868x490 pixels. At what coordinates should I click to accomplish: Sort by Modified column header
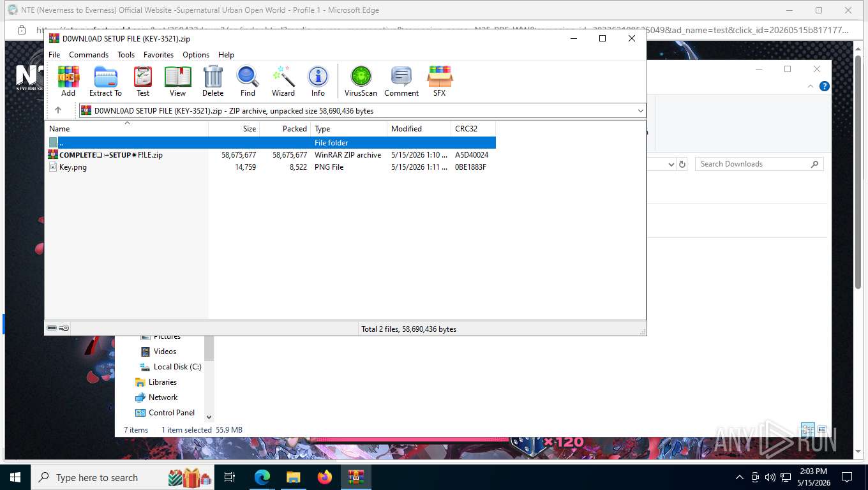(419, 128)
